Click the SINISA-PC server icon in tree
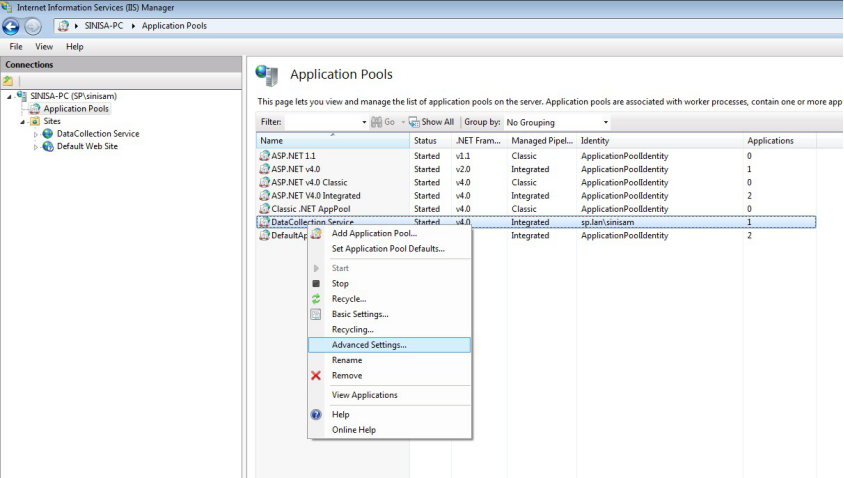 coord(22,96)
